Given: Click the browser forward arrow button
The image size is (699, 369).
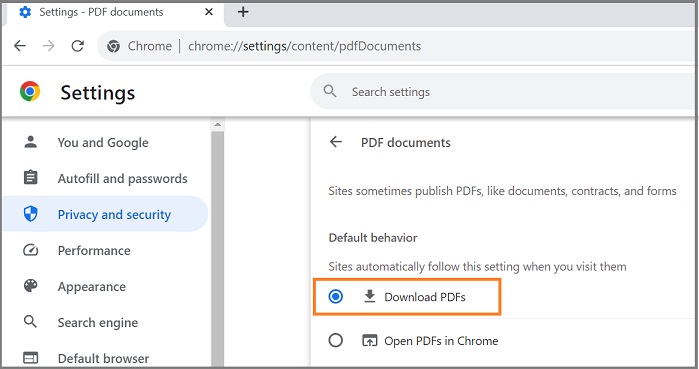Looking at the screenshot, I should pyautogui.click(x=49, y=46).
